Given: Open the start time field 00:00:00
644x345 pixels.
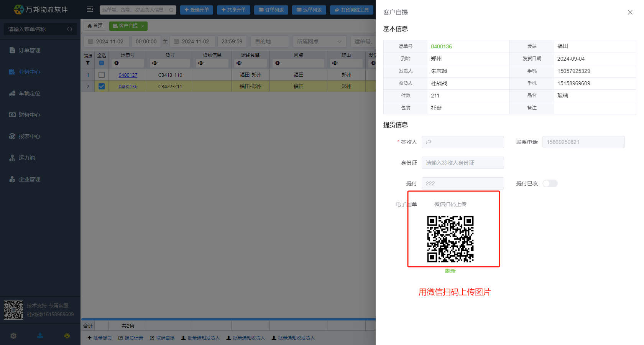Looking at the screenshot, I should coord(146,41).
